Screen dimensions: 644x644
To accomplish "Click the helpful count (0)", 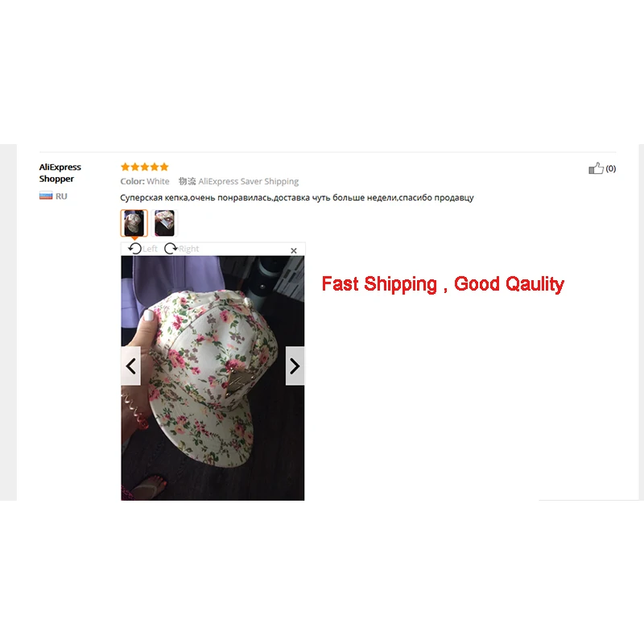I will tap(611, 168).
